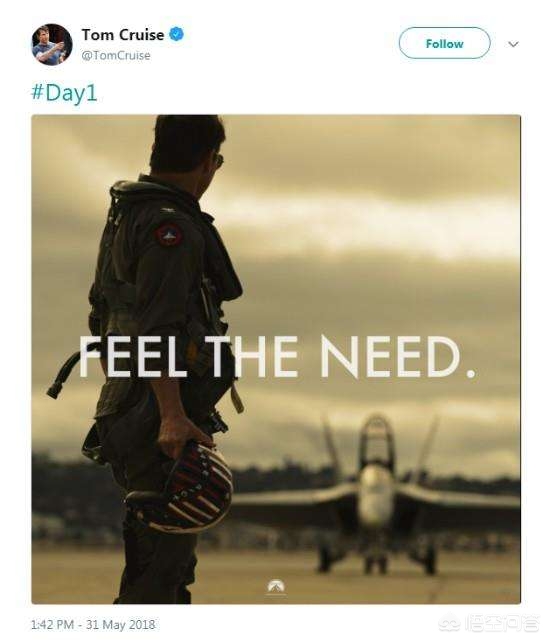The image size is (550, 642).
Task: Open the tweet timestamp 1:42 PM
Action: pos(52,625)
